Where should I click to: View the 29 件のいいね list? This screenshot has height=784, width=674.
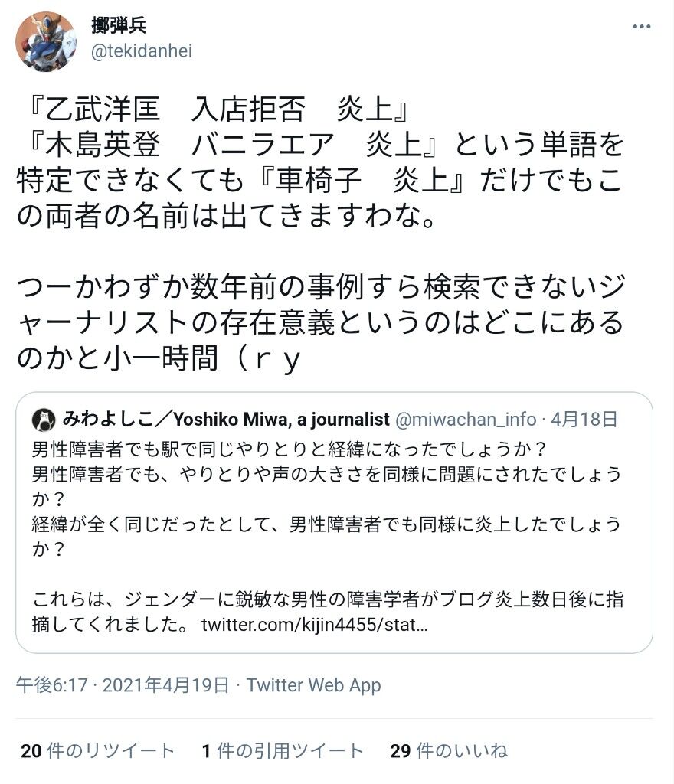pos(449,750)
